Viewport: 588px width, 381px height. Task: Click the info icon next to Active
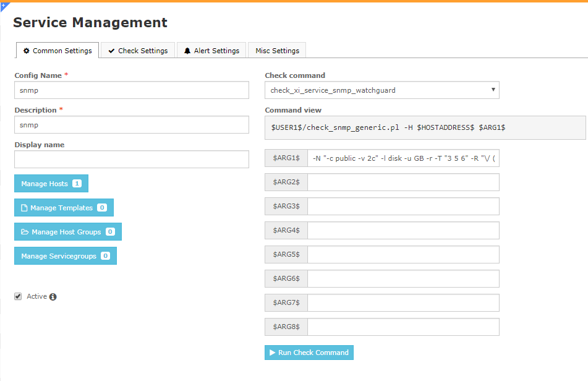(53, 297)
